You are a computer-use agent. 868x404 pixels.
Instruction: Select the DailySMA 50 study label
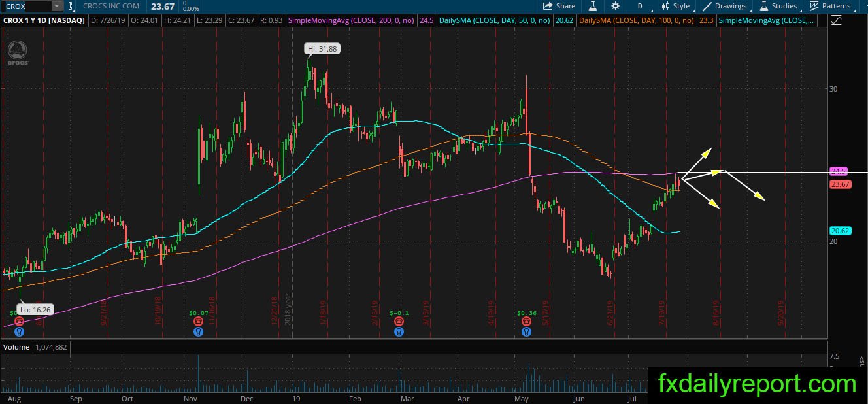(495, 21)
